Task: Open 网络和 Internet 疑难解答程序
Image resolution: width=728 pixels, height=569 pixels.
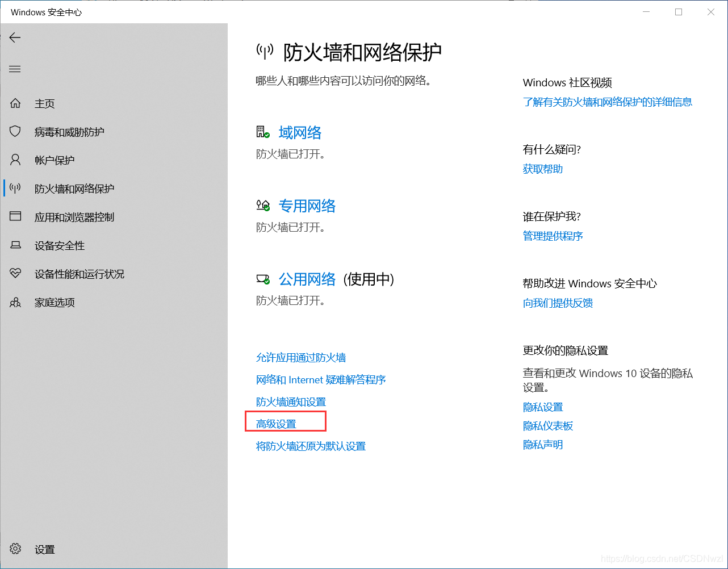Action: (x=321, y=380)
